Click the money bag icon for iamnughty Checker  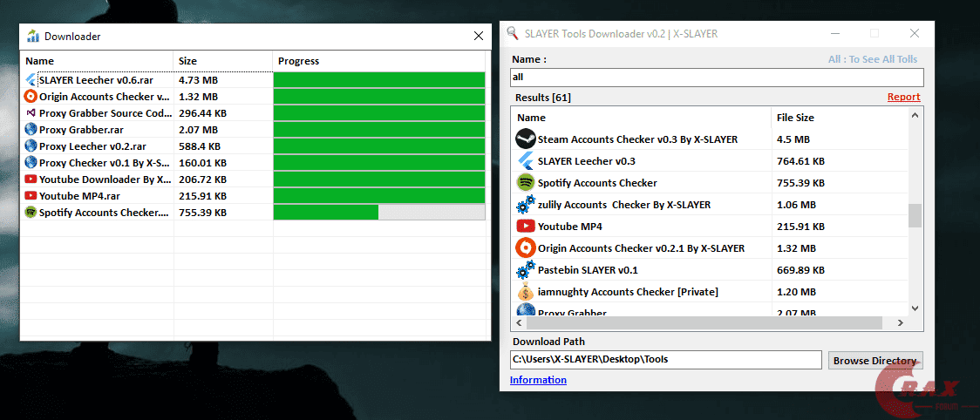click(526, 292)
